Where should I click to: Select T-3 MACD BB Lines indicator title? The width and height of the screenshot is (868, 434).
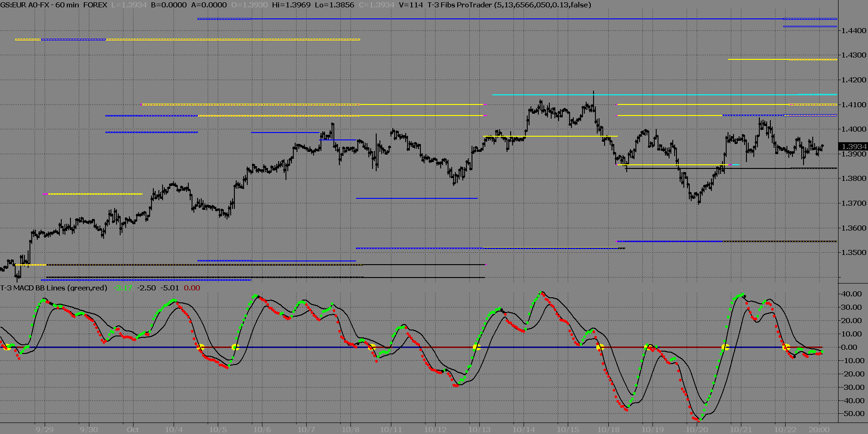(53, 288)
